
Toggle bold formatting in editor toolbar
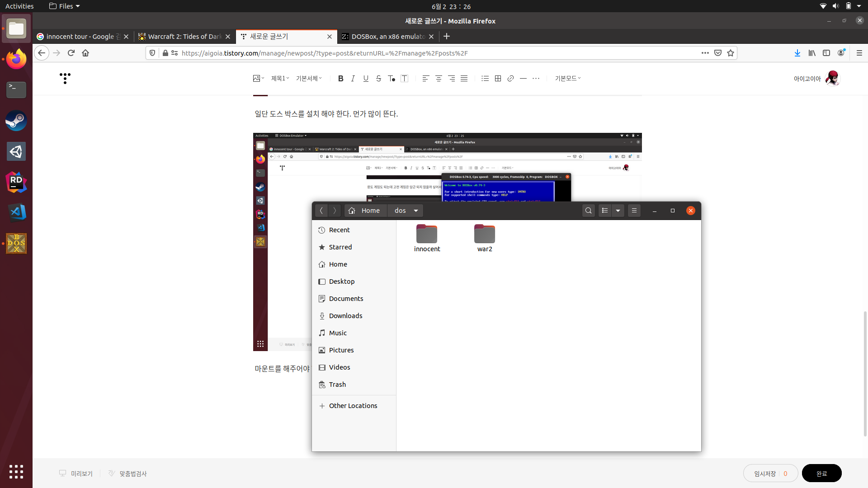coord(340,79)
